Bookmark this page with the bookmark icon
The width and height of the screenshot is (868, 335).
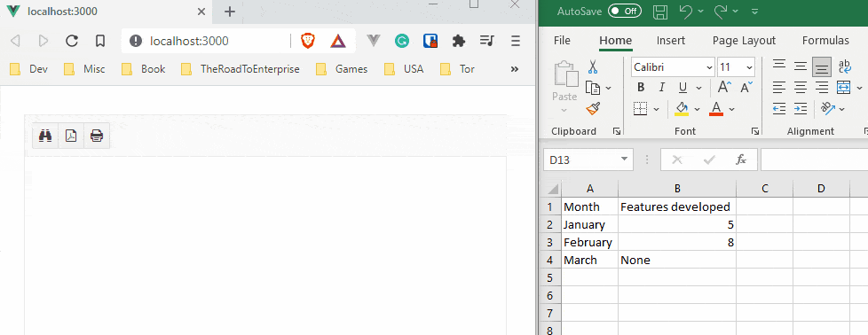[100, 41]
